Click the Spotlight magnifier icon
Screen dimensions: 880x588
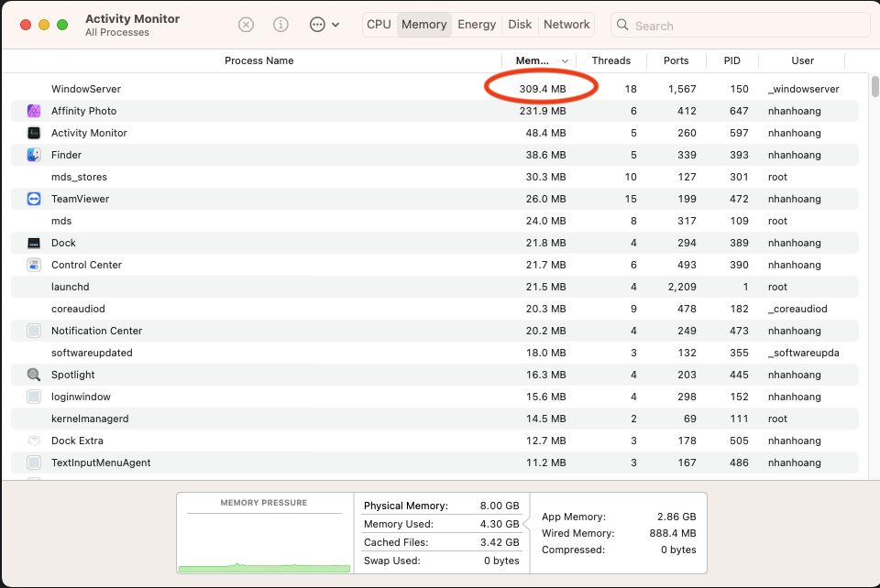click(34, 375)
